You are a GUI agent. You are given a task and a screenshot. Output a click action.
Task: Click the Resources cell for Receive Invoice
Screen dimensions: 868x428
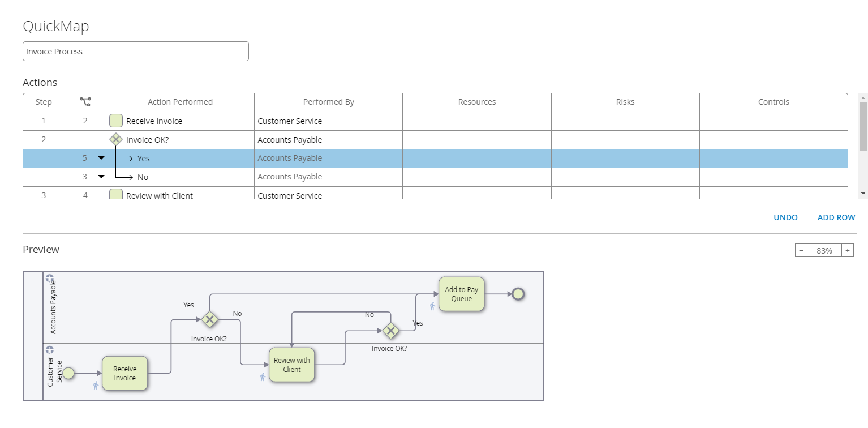476,121
